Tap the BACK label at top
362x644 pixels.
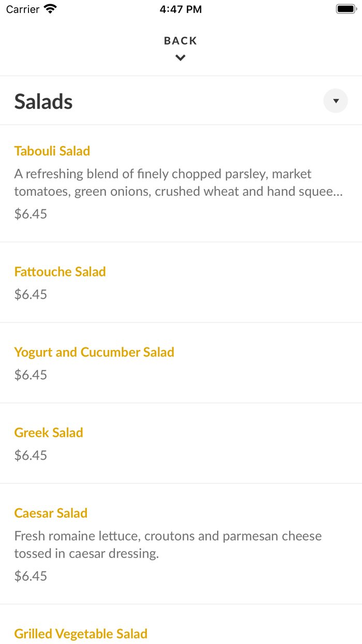[x=180, y=40]
